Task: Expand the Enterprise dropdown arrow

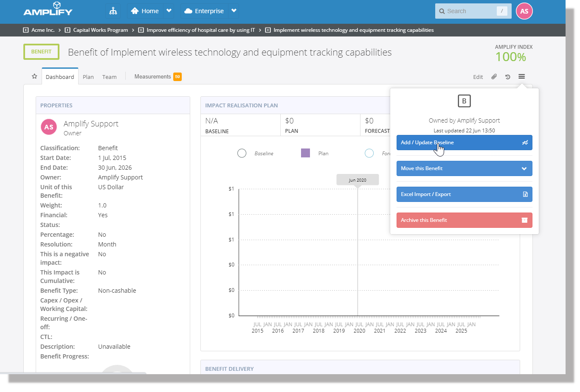Action: click(x=234, y=11)
